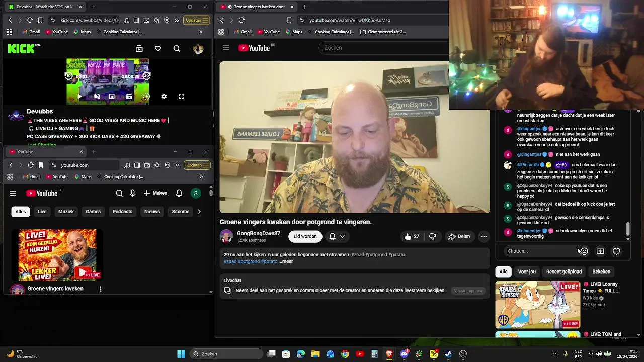
Task: Click the Lid worden button
Action: (305, 236)
